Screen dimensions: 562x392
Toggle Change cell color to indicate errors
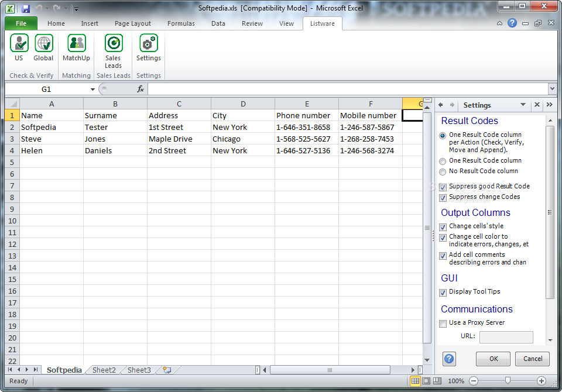click(x=443, y=238)
